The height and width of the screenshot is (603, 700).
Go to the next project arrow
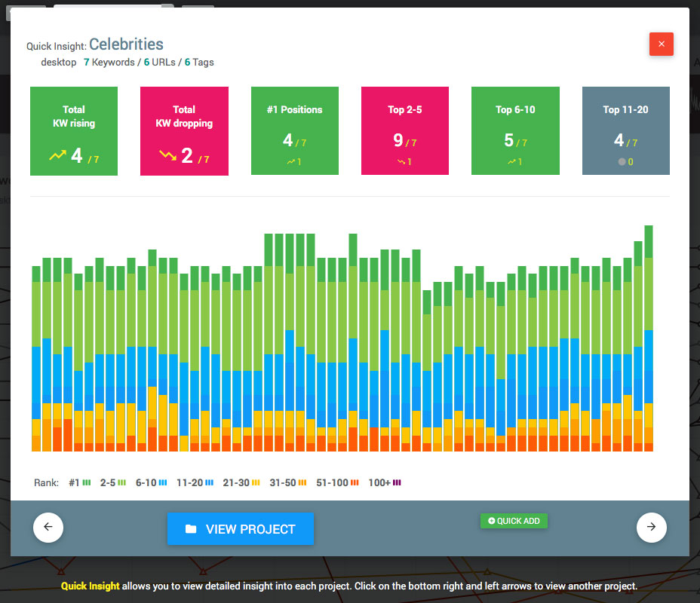tap(652, 527)
